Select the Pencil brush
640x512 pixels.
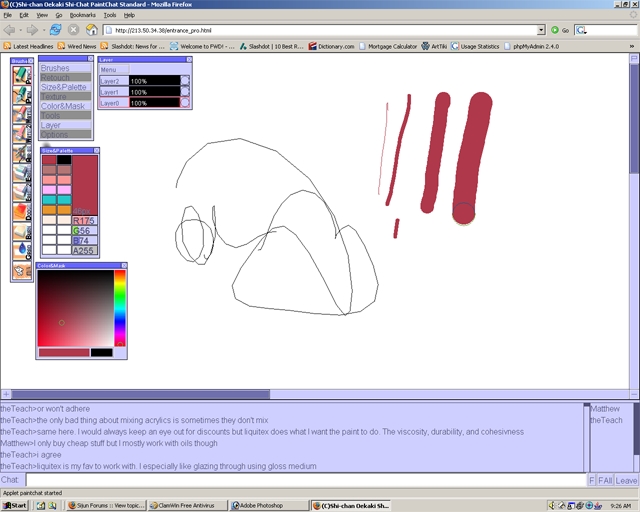[22, 76]
